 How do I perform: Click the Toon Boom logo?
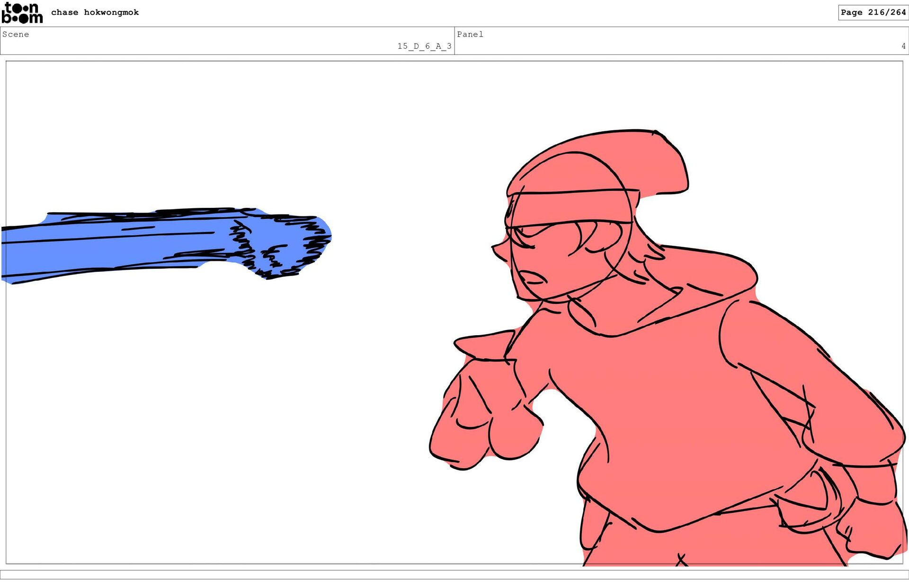(x=22, y=13)
